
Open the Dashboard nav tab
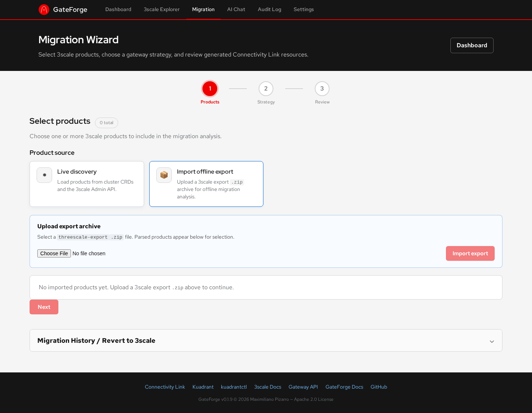[x=118, y=10]
